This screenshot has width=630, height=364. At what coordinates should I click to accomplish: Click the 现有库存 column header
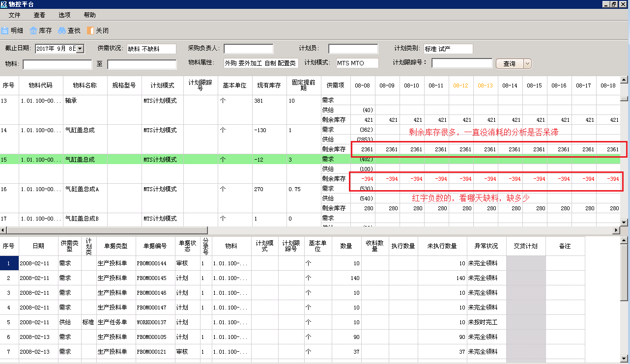click(269, 85)
